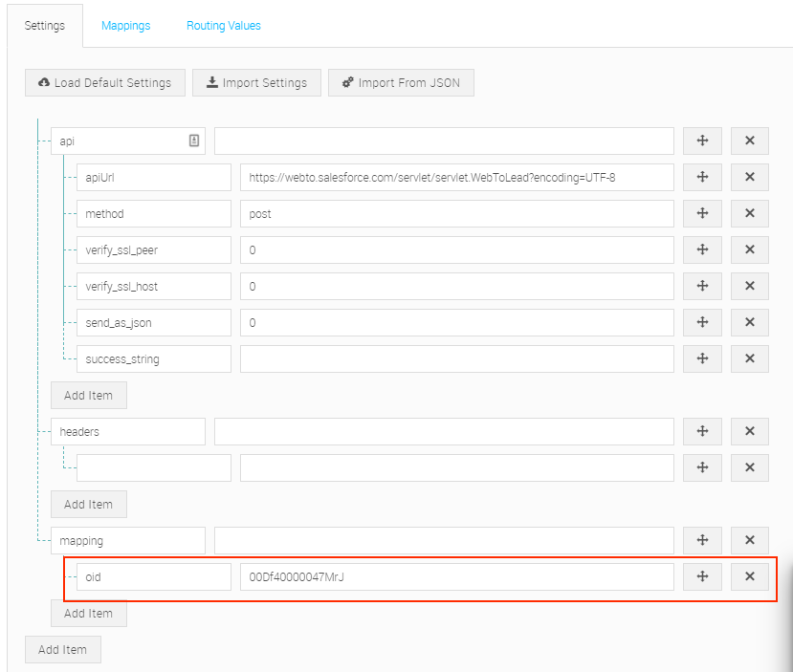Click Import Settings
This screenshot has width=793, height=672.
[x=255, y=82]
